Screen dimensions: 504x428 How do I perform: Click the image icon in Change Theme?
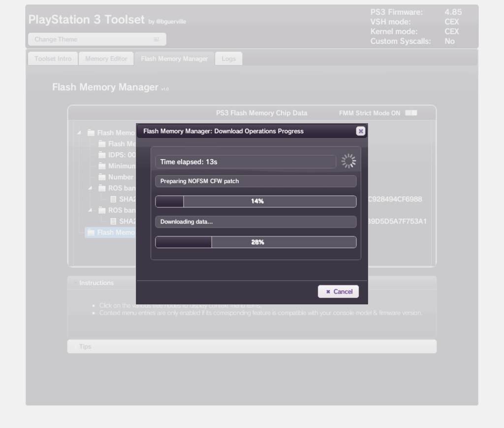tap(156, 39)
